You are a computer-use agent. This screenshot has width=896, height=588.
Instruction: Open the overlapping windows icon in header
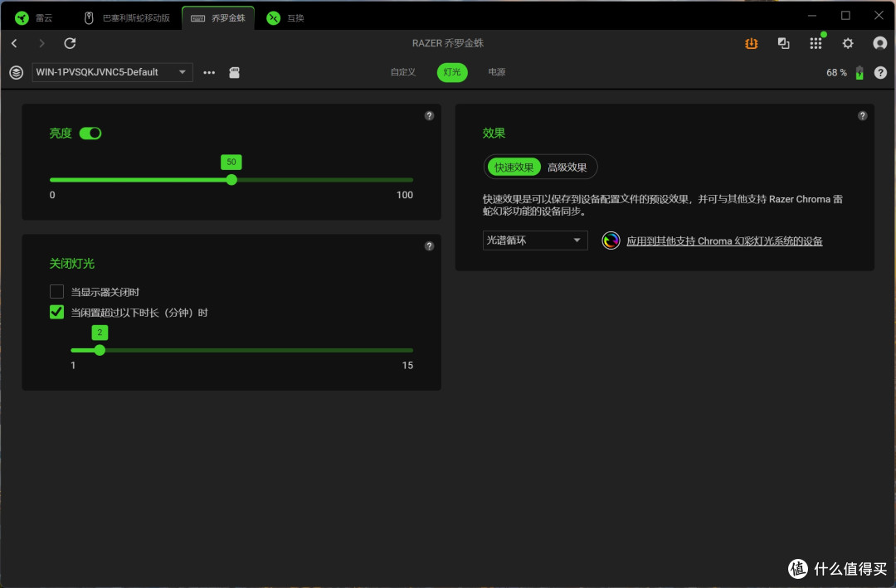pyautogui.click(x=783, y=43)
